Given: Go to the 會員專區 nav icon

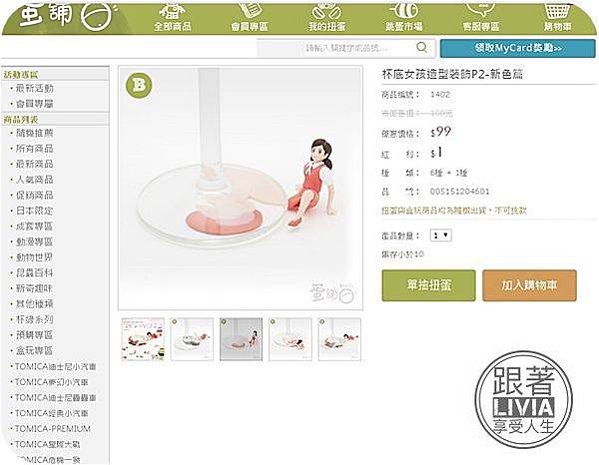Looking at the screenshot, I should click(250, 11).
